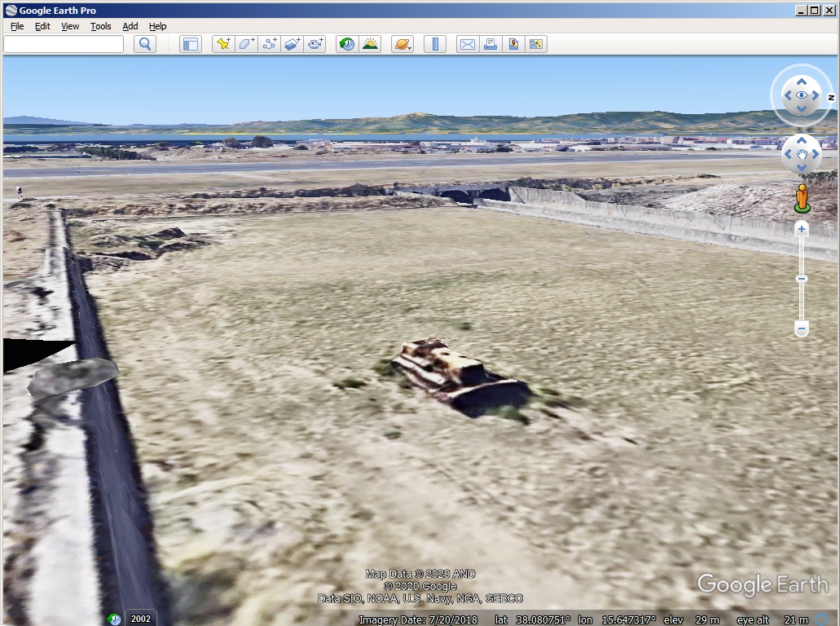Select the Add Polygon tool

[245, 43]
